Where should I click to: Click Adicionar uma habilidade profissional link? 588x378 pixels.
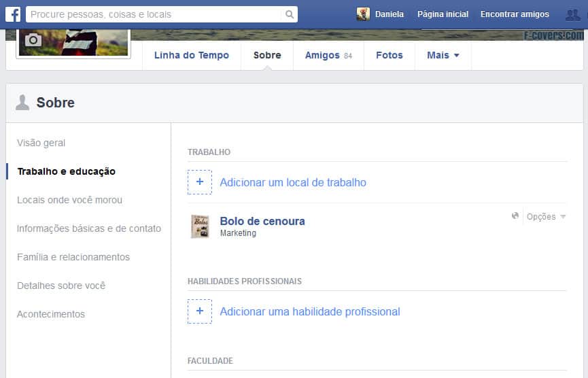310,311
